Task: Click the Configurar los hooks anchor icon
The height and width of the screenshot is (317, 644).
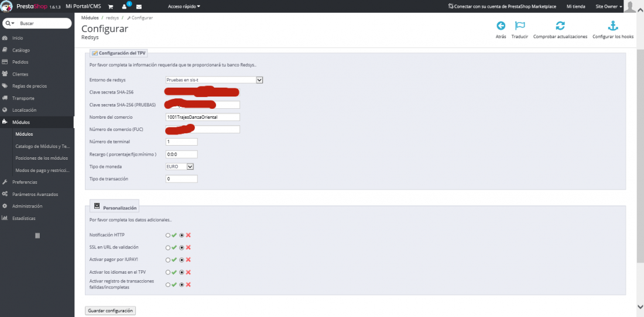Action: [x=613, y=26]
